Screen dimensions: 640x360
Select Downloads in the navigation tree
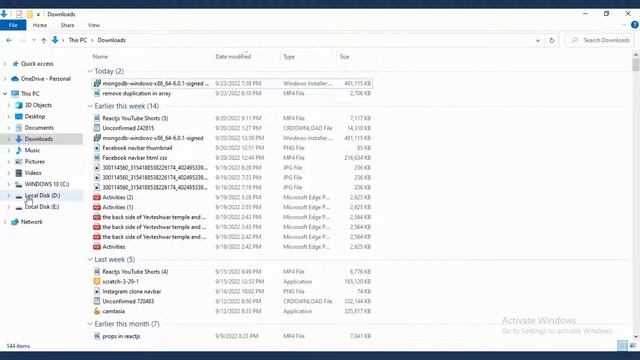38,139
